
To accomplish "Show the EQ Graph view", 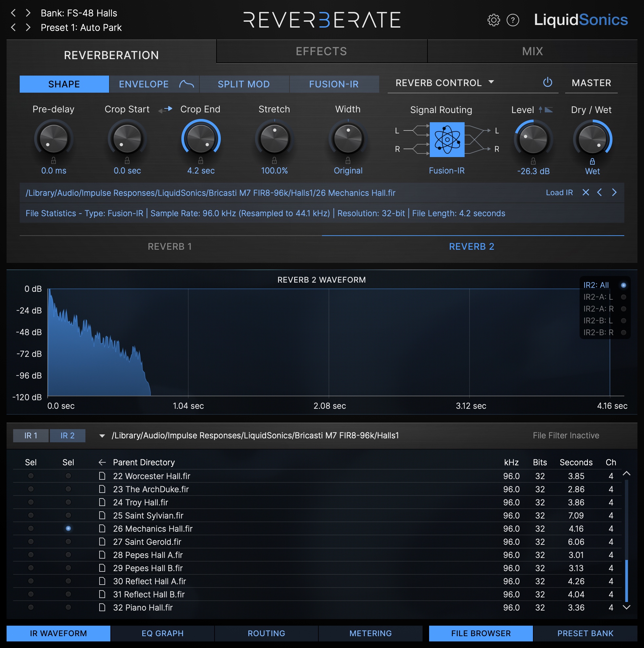I will (162, 633).
